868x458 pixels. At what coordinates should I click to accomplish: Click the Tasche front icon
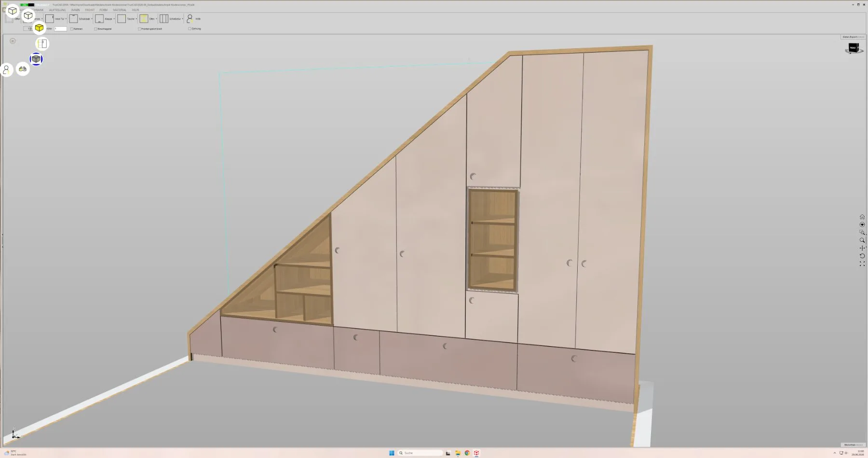(x=122, y=18)
